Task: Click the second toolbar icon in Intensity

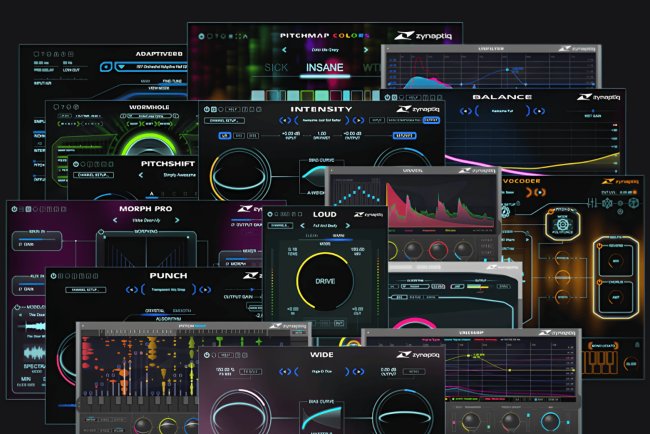Action: [x=214, y=109]
